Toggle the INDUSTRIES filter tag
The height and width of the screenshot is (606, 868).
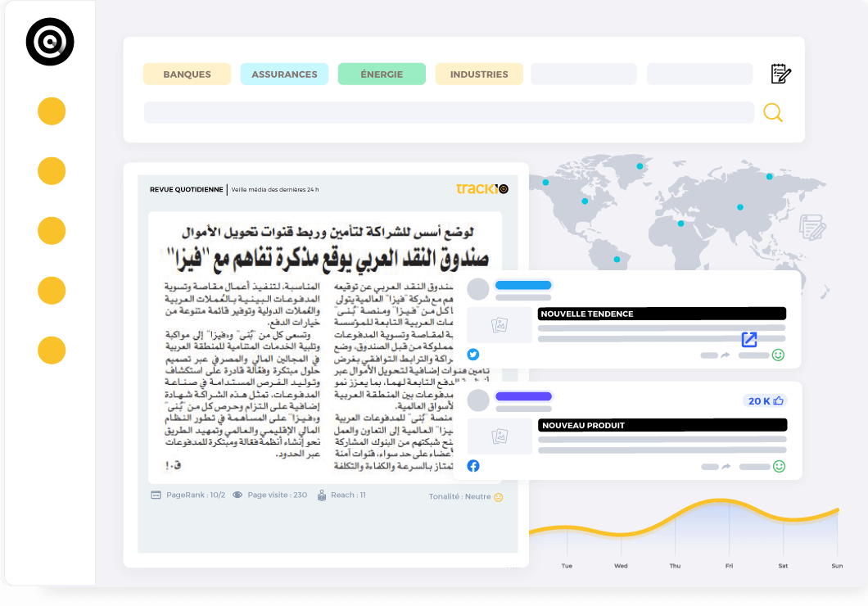tap(479, 75)
